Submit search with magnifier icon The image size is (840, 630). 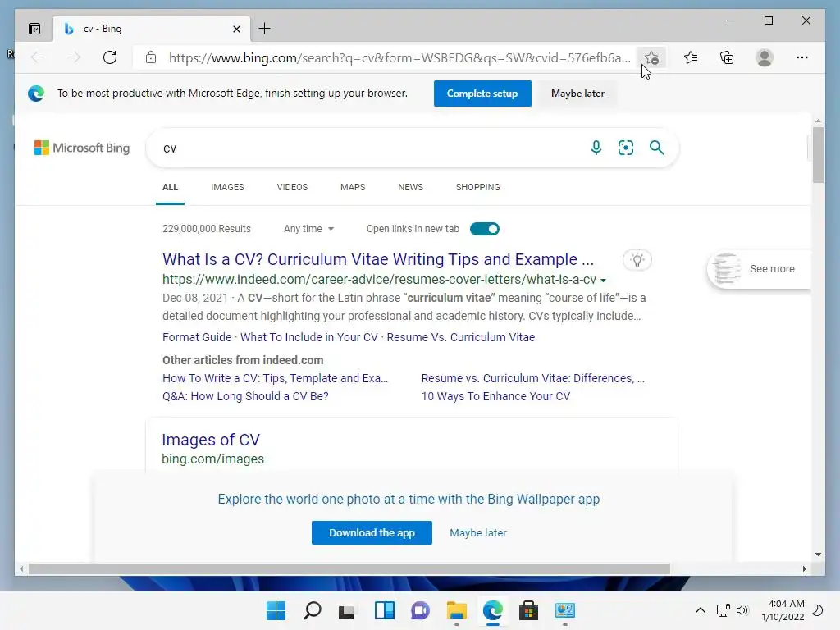point(657,148)
